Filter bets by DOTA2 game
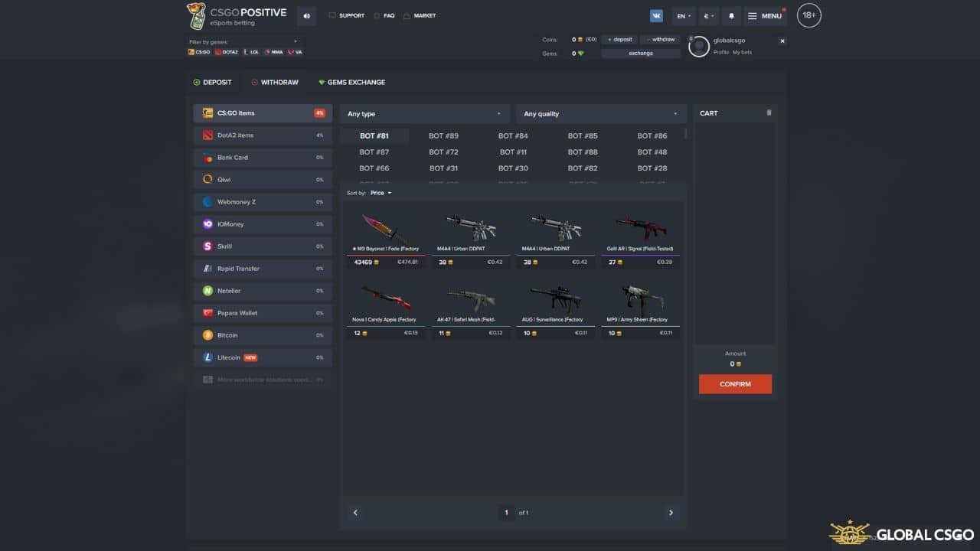 coord(227,52)
